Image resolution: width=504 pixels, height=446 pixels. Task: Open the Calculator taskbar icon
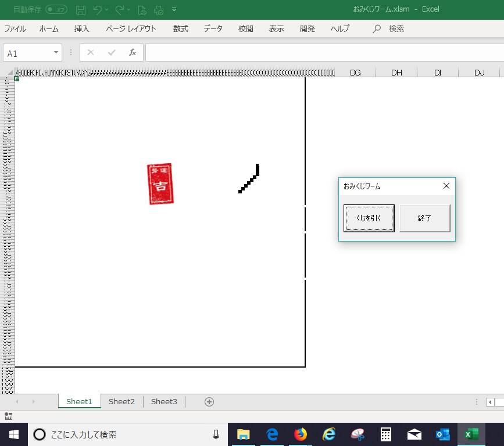(x=386, y=434)
